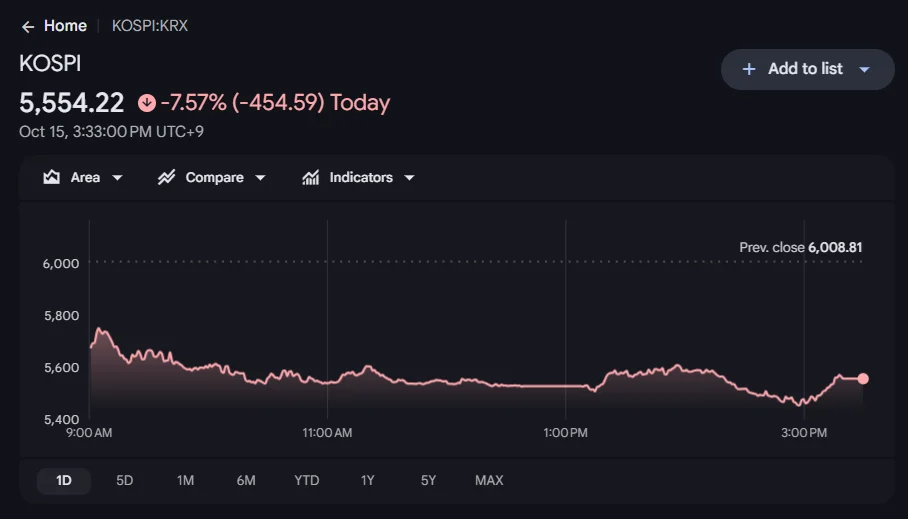Click the 5,400 y-axis label
The width and height of the screenshot is (908, 519).
61,419
